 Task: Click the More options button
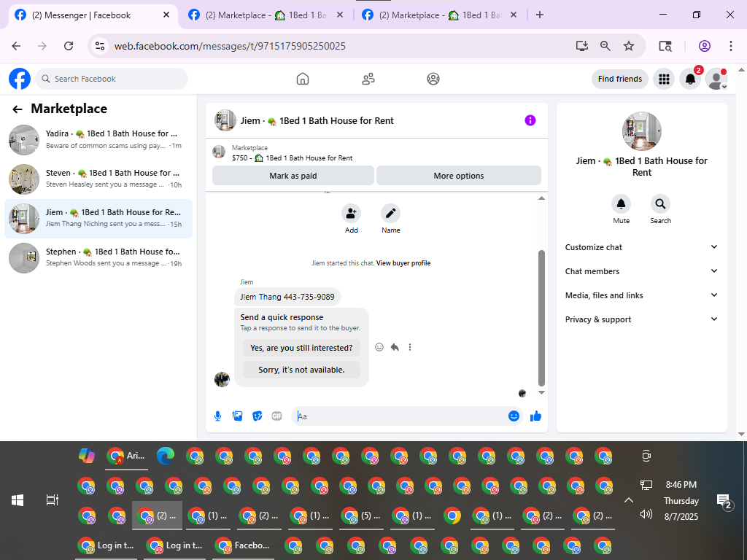[459, 176]
